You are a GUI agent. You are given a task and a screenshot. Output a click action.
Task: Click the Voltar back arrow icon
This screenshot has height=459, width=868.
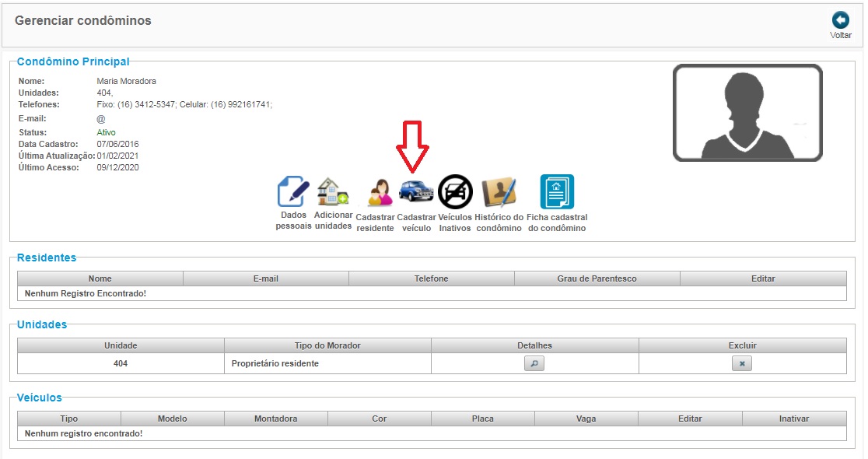pyautogui.click(x=840, y=20)
